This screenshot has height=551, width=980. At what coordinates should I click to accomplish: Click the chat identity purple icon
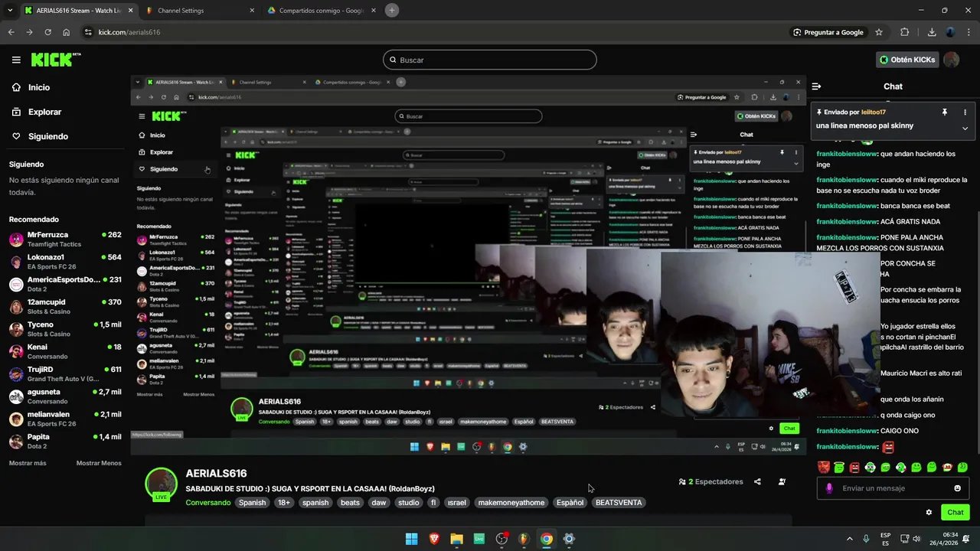[829, 488]
